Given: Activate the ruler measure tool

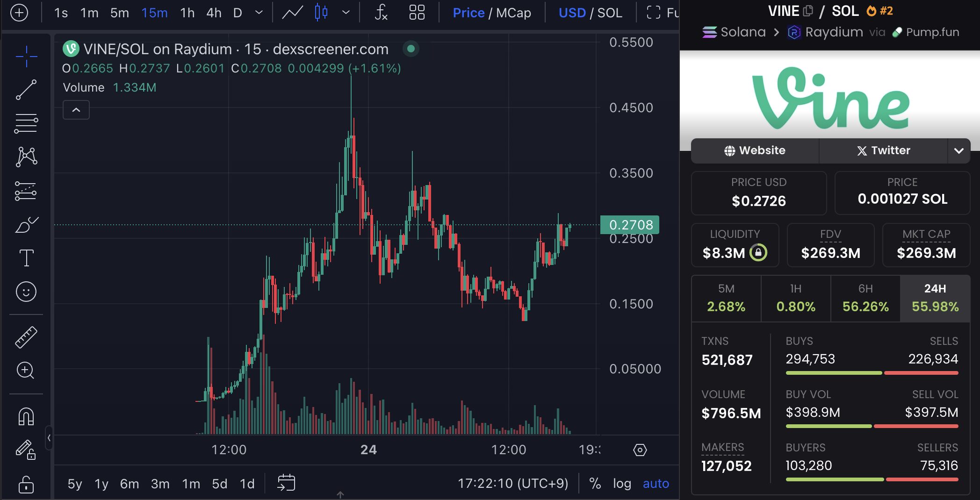Looking at the screenshot, I should click(26, 337).
